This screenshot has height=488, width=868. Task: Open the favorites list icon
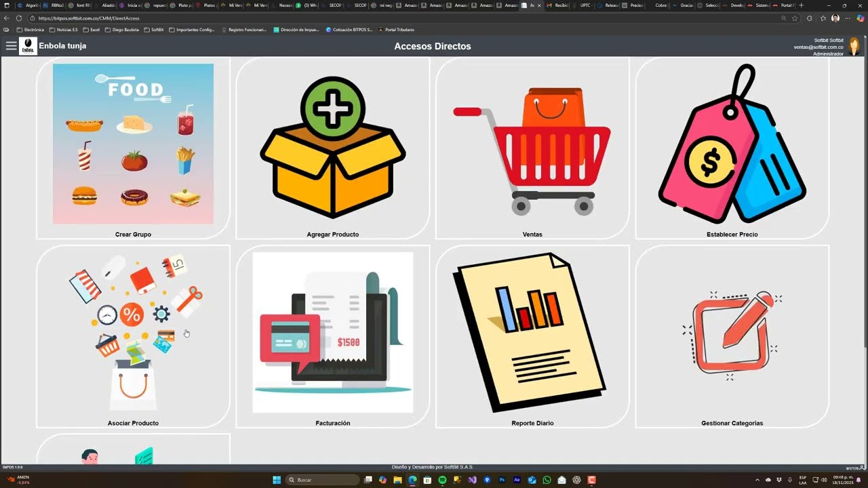(823, 18)
